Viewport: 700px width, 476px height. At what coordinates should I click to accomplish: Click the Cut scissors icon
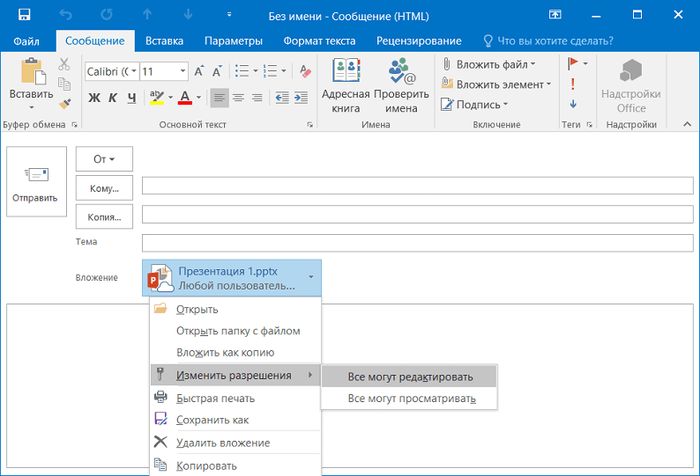(x=64, y=65)
